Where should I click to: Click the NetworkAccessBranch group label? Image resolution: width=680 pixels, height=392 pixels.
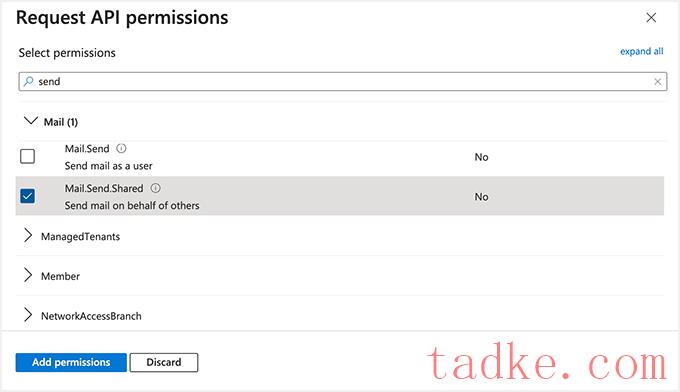coord(92,316)
